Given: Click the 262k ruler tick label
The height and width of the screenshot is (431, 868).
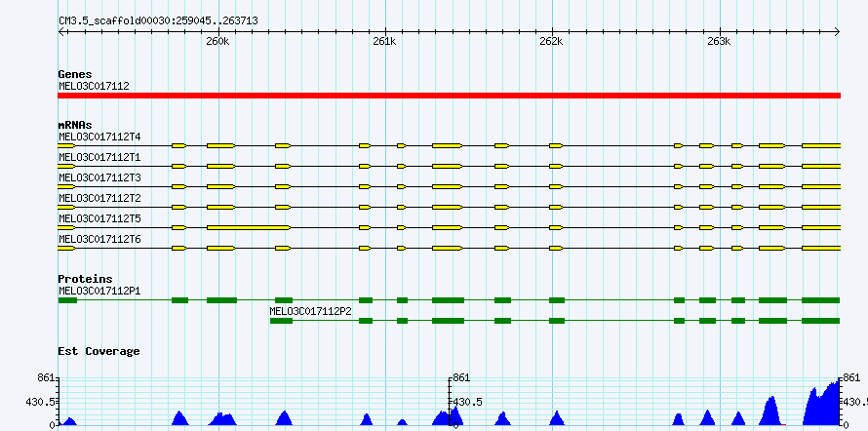Looking at the screenshot, I should tap(551, 42).
